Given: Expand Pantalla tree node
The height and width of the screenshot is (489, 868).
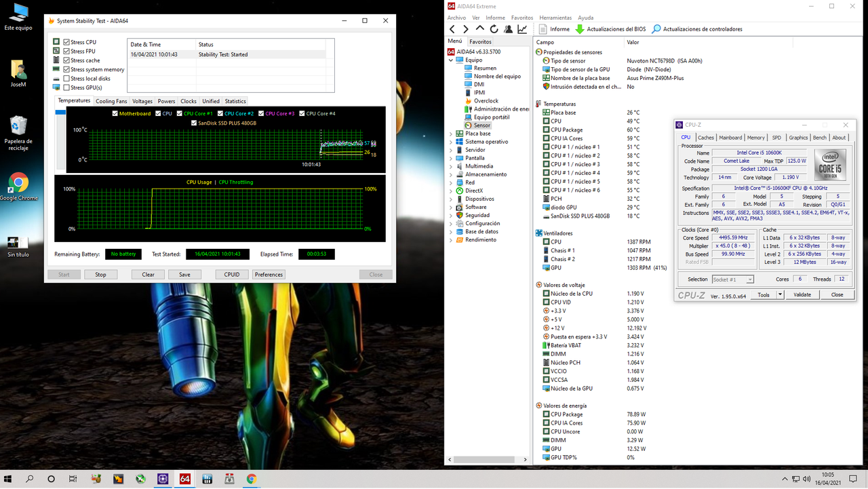Looking at the screenshot, I should (x=451, y=158).
